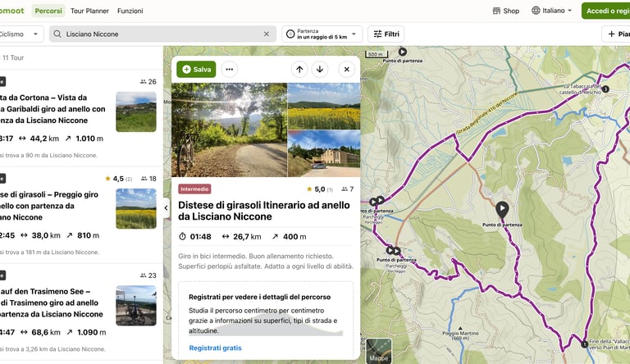Click the Strada Regionale 416 road label

coord(487,114)
